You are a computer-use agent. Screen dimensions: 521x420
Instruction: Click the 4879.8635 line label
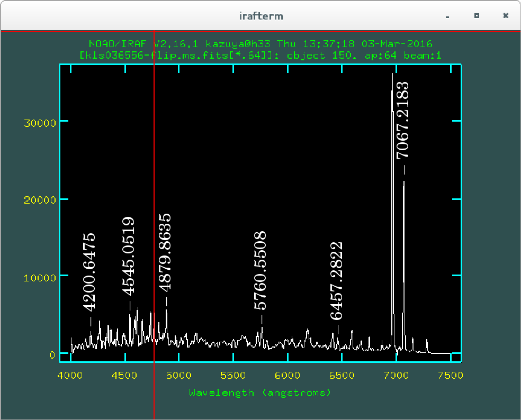coord(165,253)
